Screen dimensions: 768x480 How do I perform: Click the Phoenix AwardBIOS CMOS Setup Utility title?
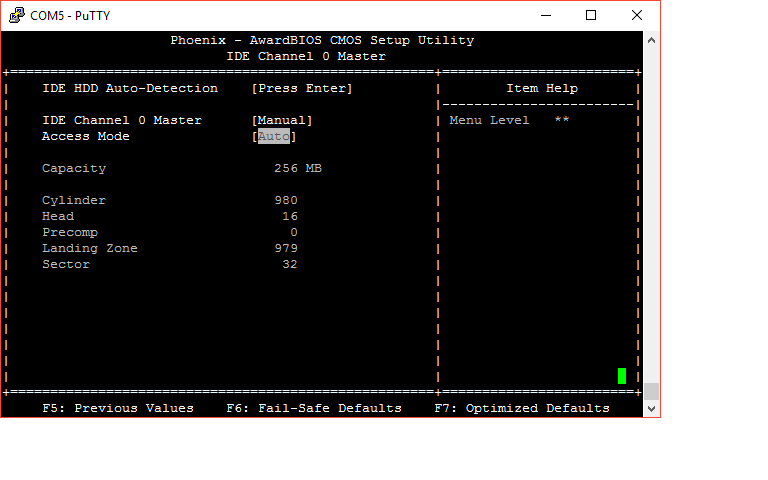click(322, 41)
